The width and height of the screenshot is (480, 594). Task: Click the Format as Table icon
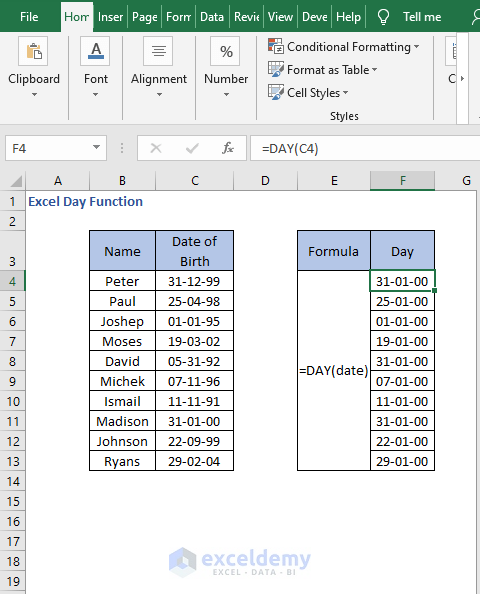(x=275, y=69)
